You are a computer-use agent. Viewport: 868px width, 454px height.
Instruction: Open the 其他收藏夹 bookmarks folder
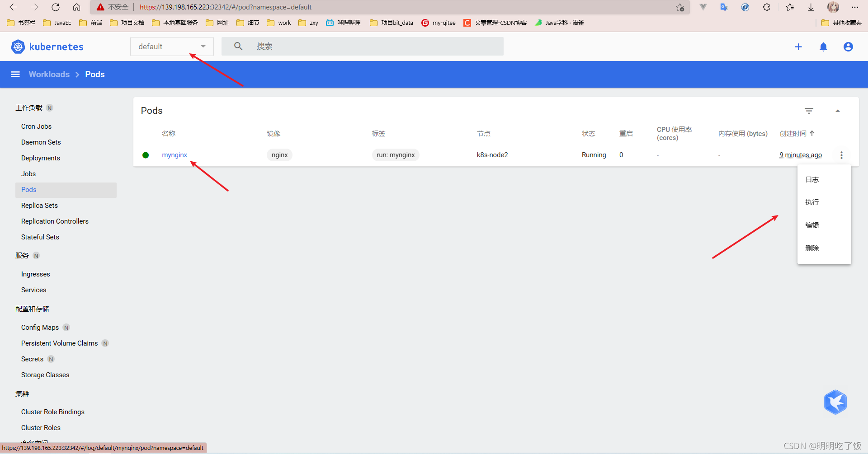pyautogui.click(x=841, y=23)
